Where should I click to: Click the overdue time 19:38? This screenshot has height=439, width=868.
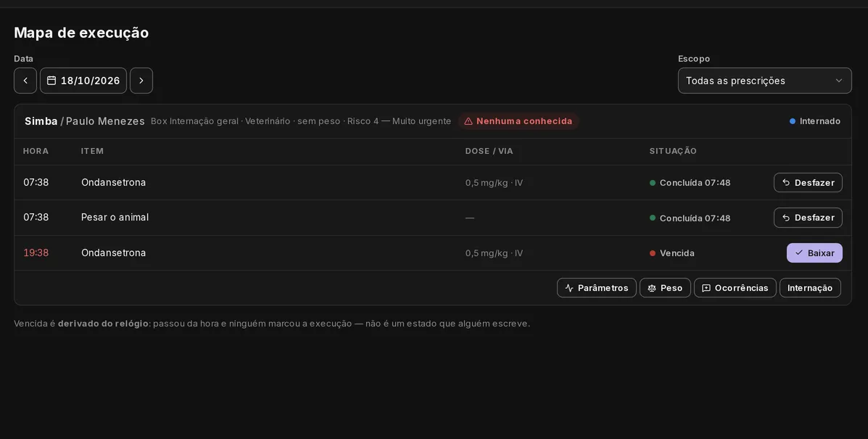pos(36,253)
